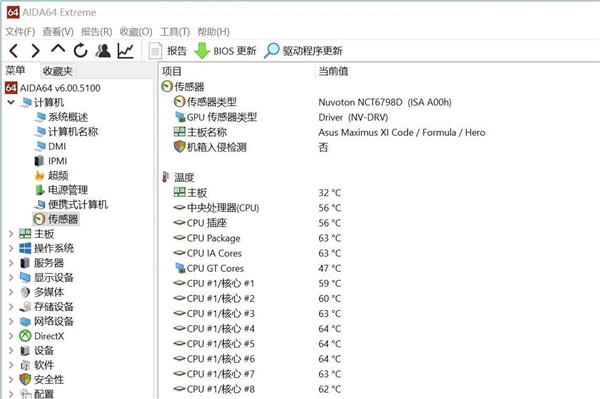Select the 软件 tree item
The height and width of the screenshot is (399, 600).
[x=44, y=365]
